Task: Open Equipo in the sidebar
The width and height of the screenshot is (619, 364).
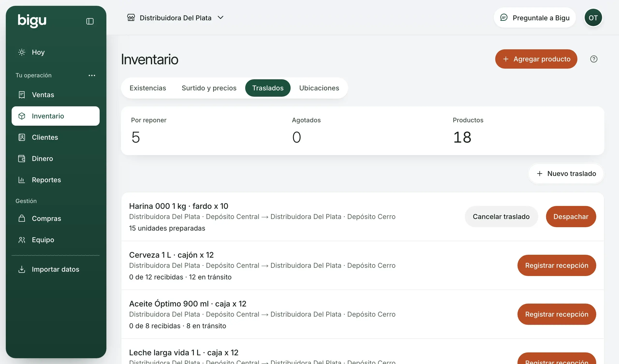Action: coord(56,240)
